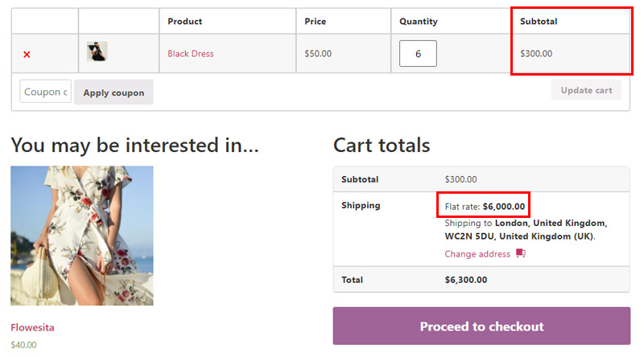Click the $40.00 Flowesita price
Image resolution: width=644 pixels, height=357 pixels.
click(x=23, y=345)
